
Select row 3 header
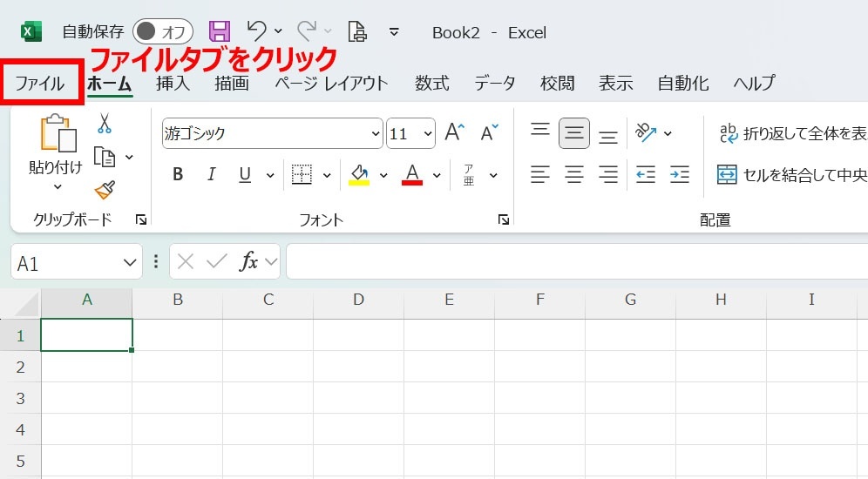[21, 398]
